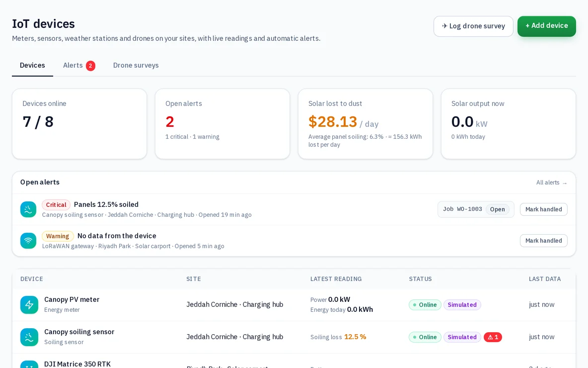This screenshot has height=368, width=588.
Task: Click the Online status pill for Canopy soiling sensor
Action: pos(425,337)
